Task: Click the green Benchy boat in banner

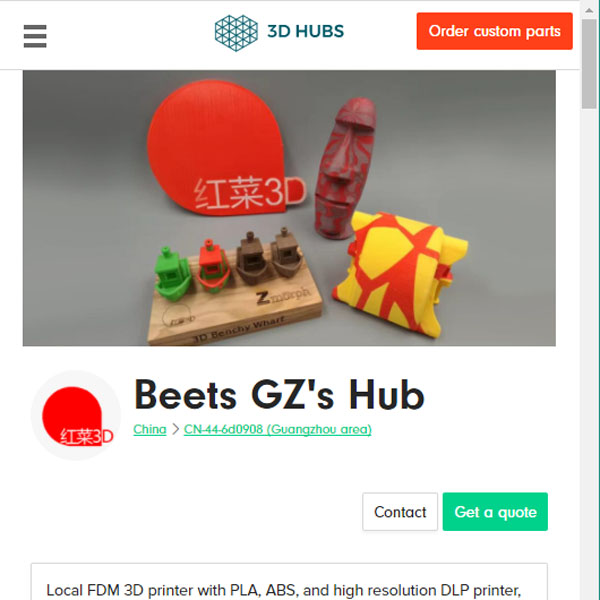Action: click(x=172, y=274)
